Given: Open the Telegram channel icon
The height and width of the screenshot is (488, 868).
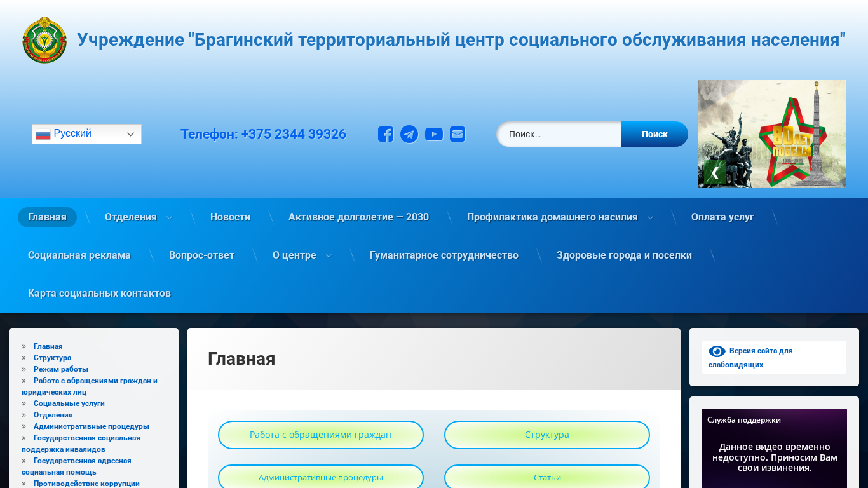Looking at the screenshot, I should click(409, 134).
